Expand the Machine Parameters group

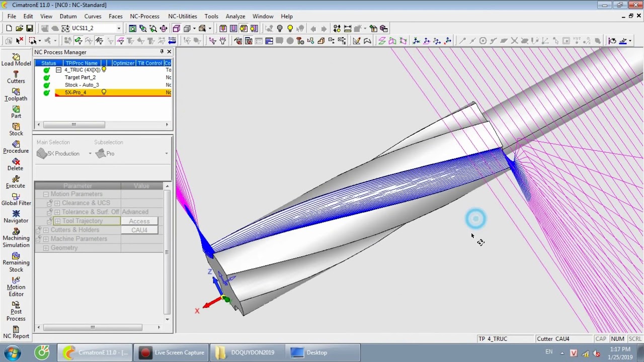click(x=46, y=239)
